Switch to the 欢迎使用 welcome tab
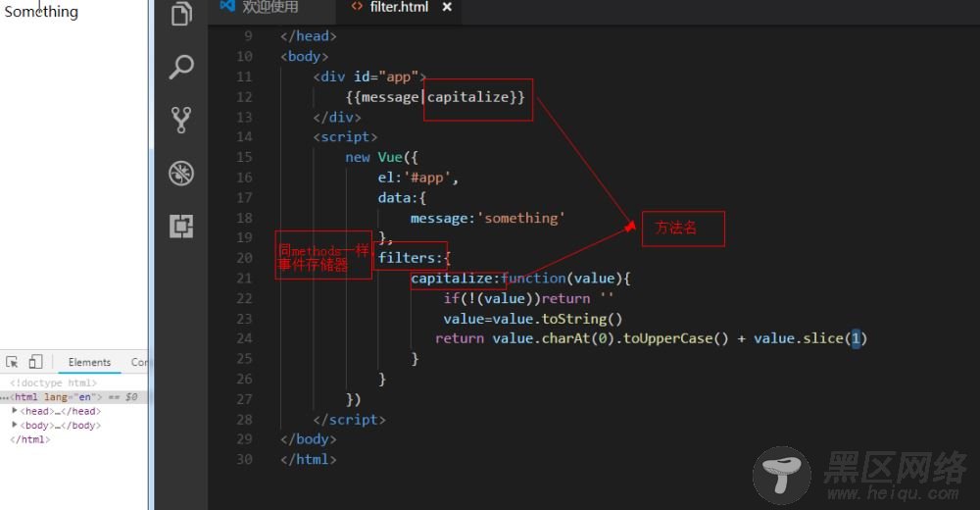Viewport: 980px width, 510px height. point(270,7)
